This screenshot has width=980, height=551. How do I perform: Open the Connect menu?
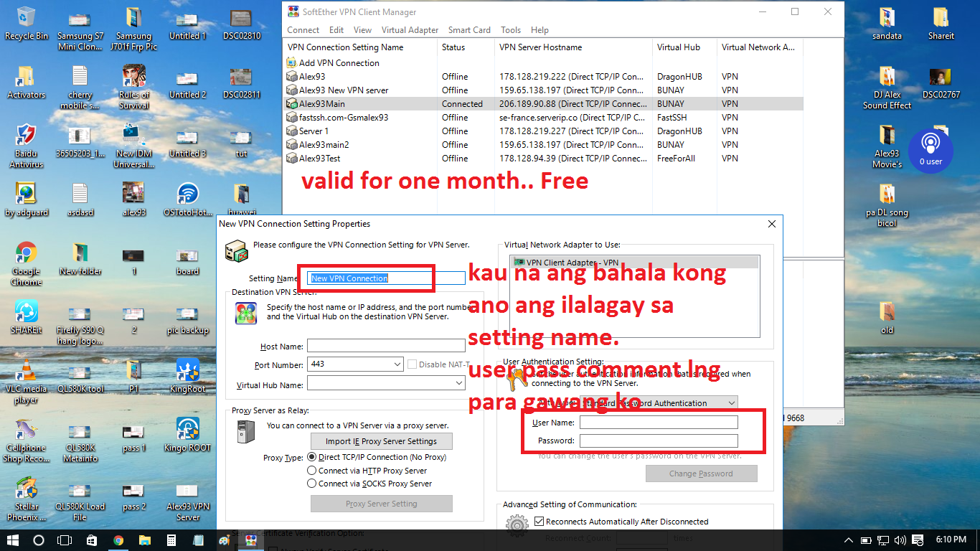(303, 30)
